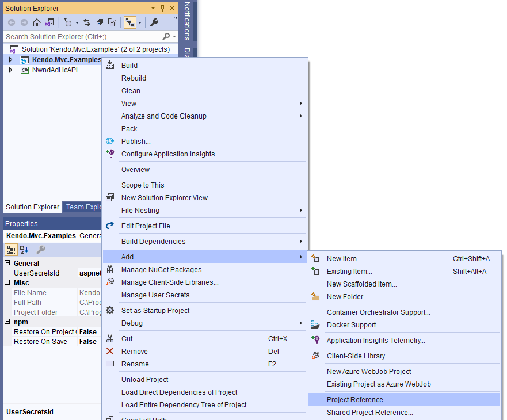Select the NwndAdHcAPI project
Viewport: 507px width, 420px height.
55,70
